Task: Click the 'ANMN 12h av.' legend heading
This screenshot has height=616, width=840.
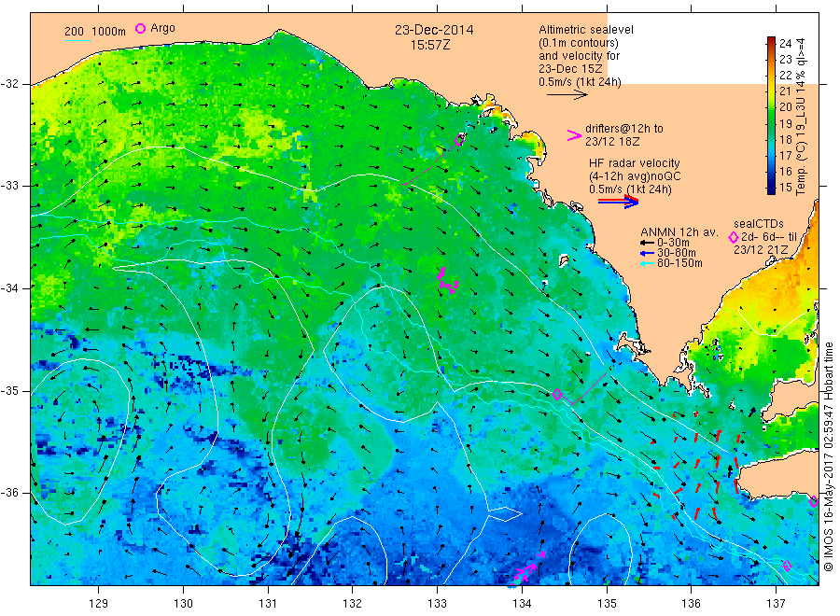Action: click(679, 232)
